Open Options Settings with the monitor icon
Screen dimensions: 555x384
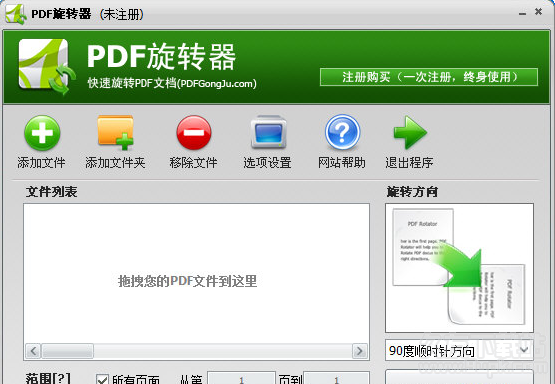268,132
